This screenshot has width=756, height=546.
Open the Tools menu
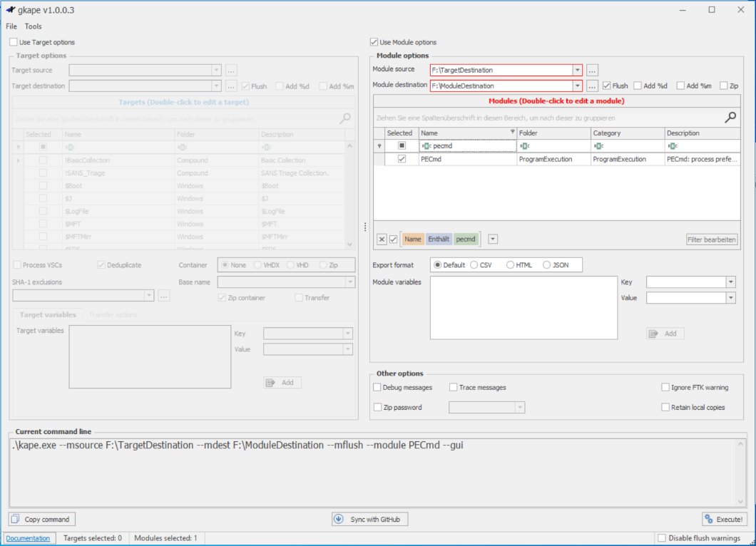click(x=34, y=26)
